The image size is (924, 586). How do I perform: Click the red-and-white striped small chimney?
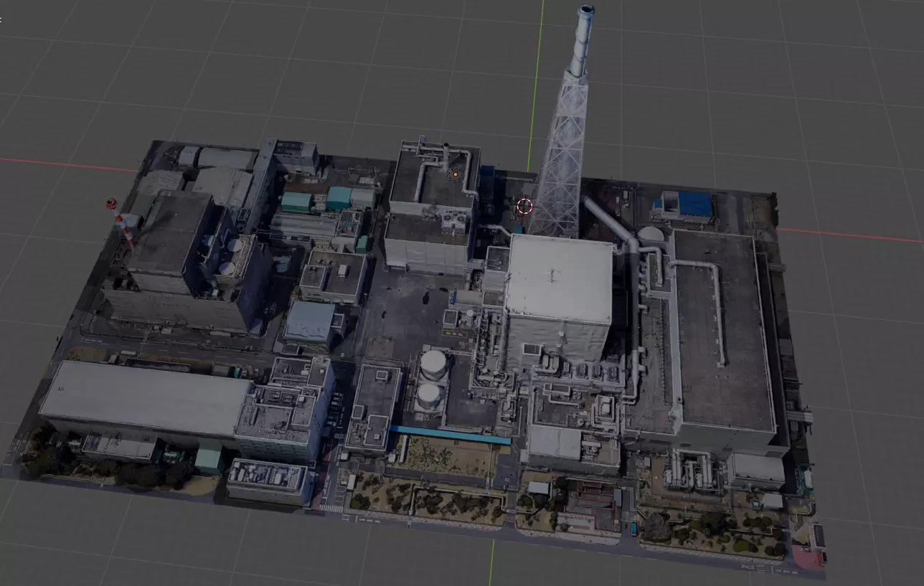(121, 222)
